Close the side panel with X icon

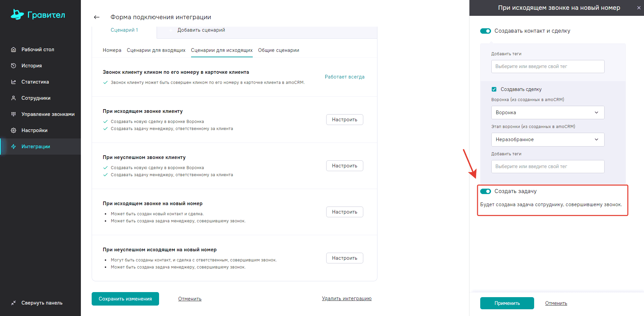pos(639,8)
